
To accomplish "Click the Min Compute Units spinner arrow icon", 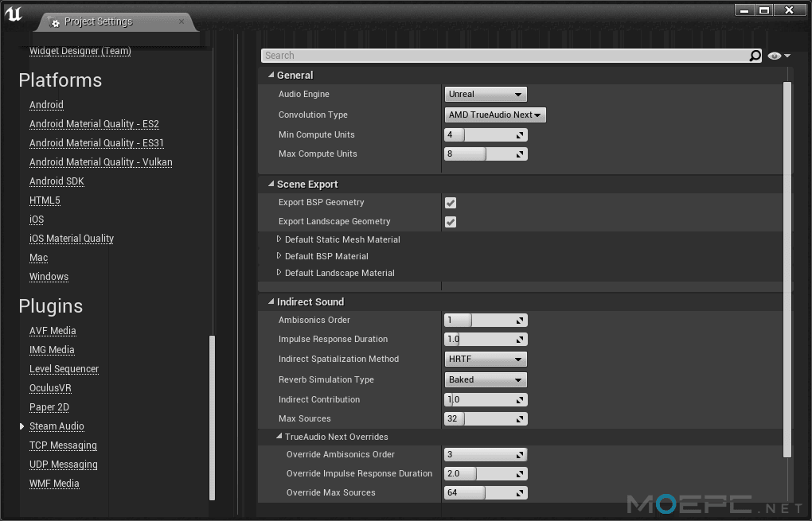I will [520, 135].
